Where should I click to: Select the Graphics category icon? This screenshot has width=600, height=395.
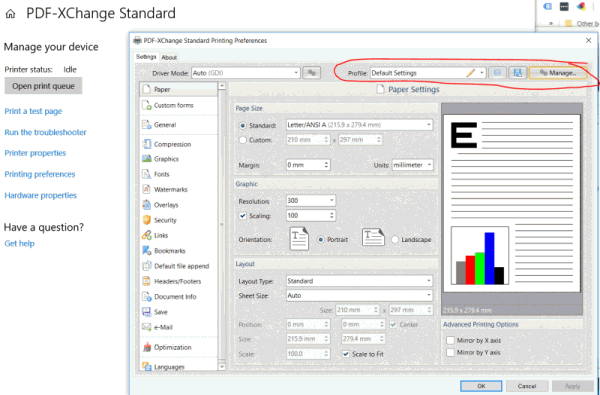(147, 159)
